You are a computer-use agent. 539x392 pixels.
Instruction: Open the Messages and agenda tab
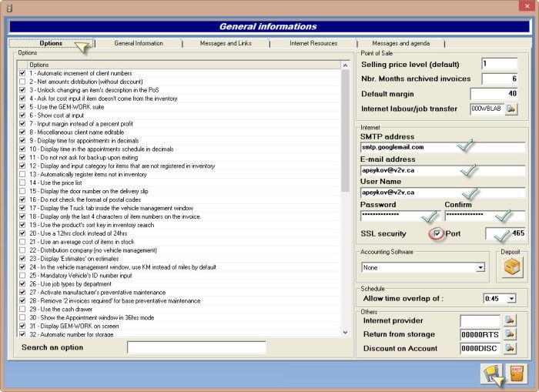(x=401, y=43)
